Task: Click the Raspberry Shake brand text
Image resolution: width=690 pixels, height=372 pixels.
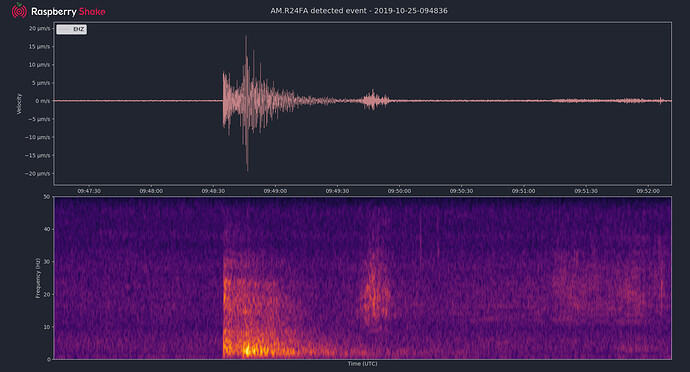Action: point(68,12)
